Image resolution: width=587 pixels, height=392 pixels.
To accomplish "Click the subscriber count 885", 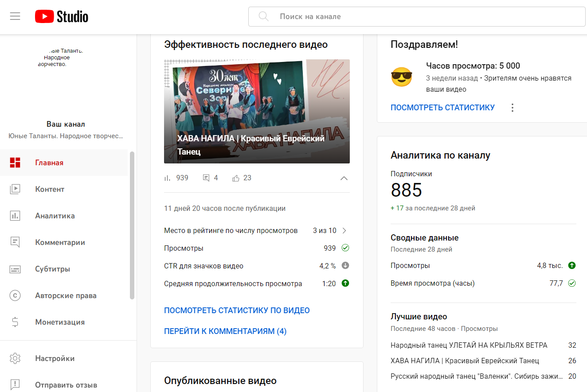I will tap(407, 190).
